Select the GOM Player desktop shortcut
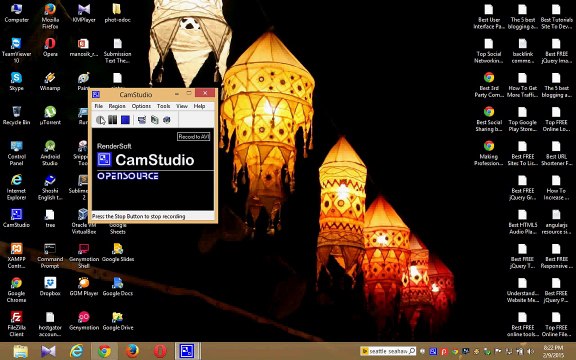This screenshot has width=576, height=360. [x=84, y=287]
